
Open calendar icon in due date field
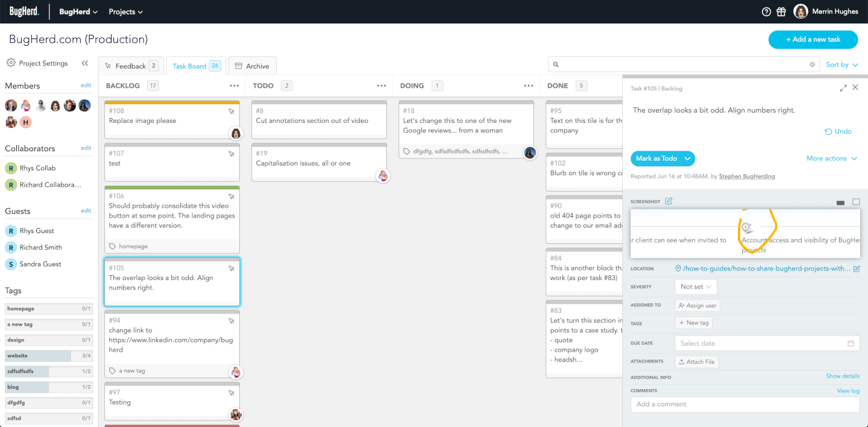click(851, 343)
